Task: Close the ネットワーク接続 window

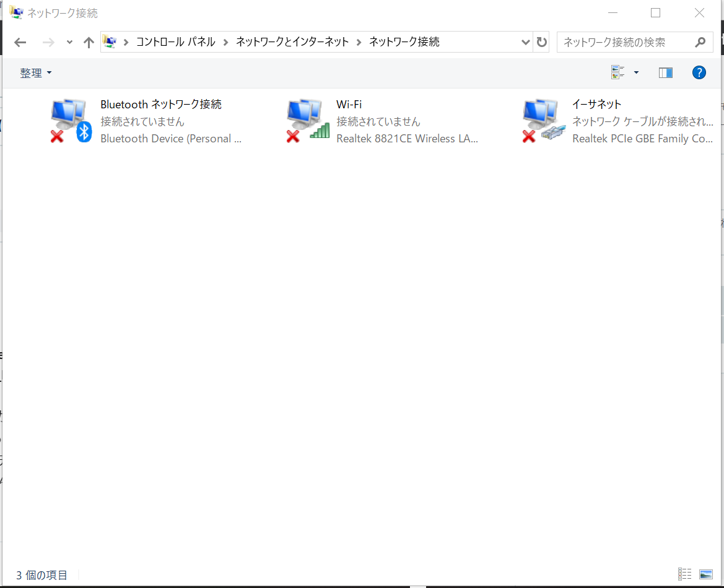Action: tap(699, 13)
